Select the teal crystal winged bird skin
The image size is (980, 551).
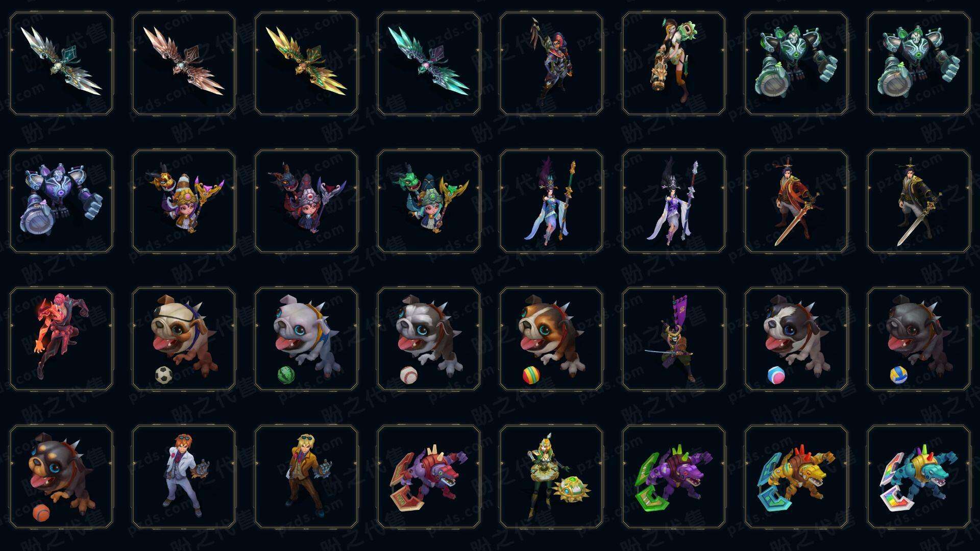point(429,64)
